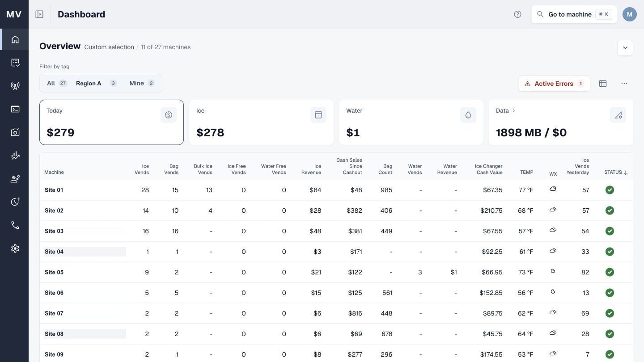Open the schedule clock sidebar icon
644x362 pixels.
[x=15, y=202]
